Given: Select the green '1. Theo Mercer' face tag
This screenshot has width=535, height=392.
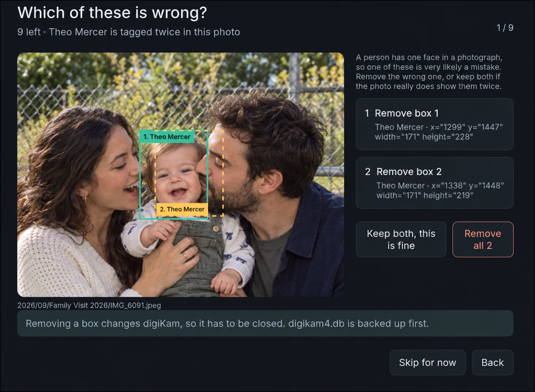Looking at the screenshot, I should click(x=167, y=137).
